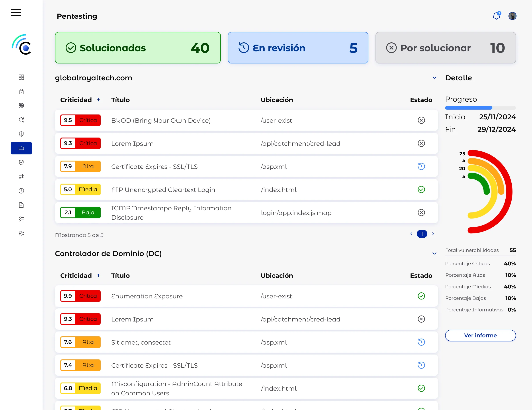The image size is (532, 410).
Task: Go to next page in pagination
Action: (433, 234)
